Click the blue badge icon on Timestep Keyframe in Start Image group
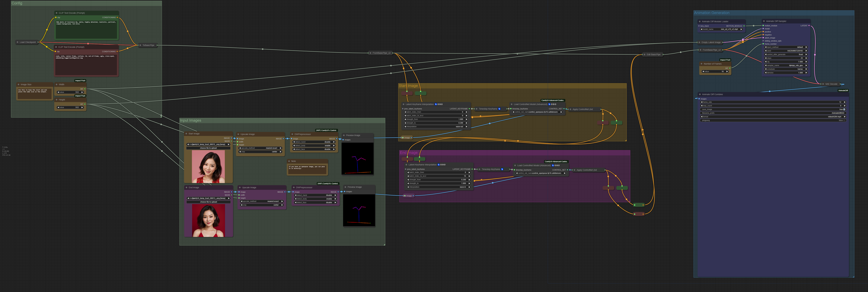The image size is (868, 292). pos(499,109)
